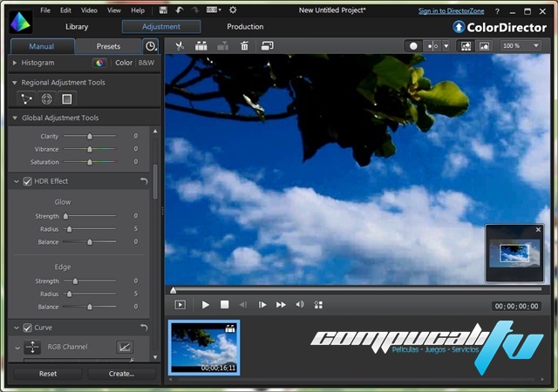Click the scene detection clapperboard icon
558x392 pixels.
(x=201, y=46)
